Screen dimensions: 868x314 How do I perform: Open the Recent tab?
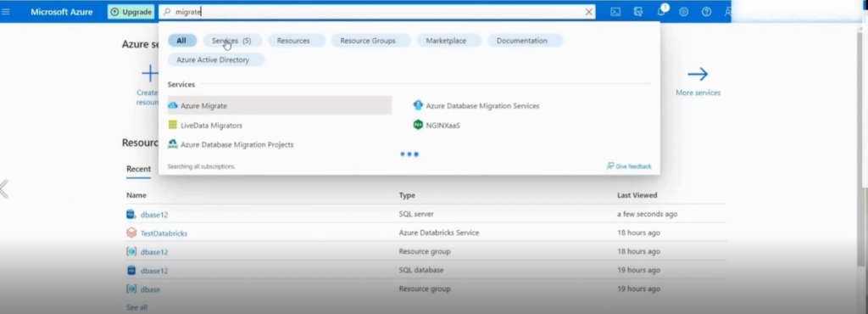[138, 169]
